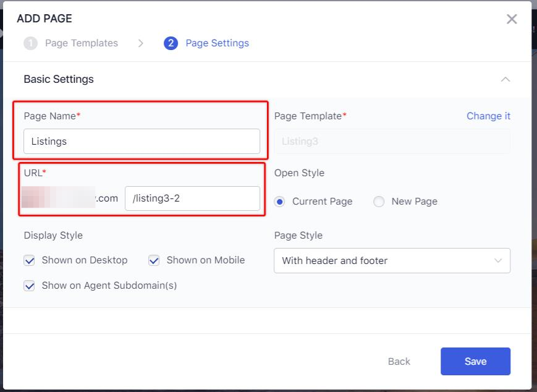537x392 pixels.
Task: Click the Change it link
Action: tap(488, 116)
